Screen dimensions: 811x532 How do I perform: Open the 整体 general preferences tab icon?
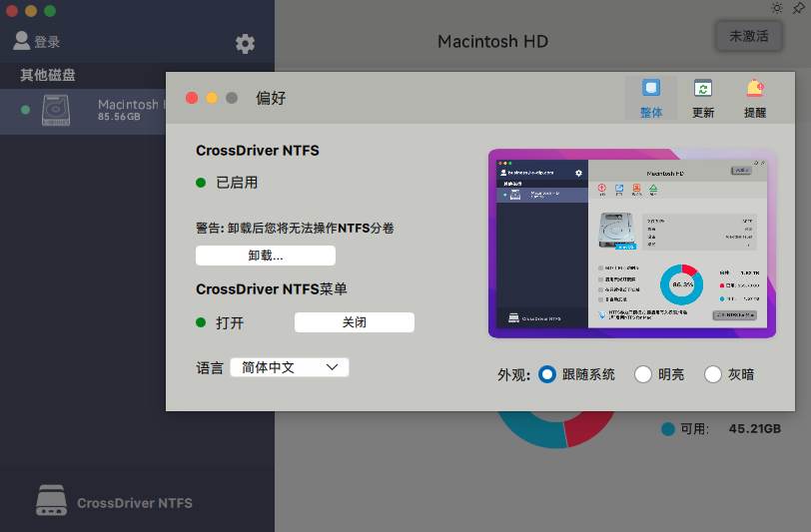coord(651,90)
